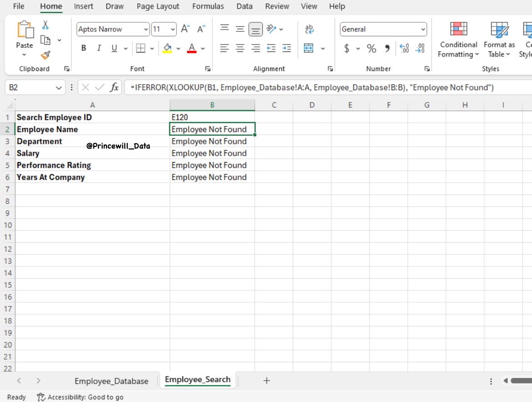Apply the red Font Color
Screen dimensions: 532x402
tap(192, 48)
